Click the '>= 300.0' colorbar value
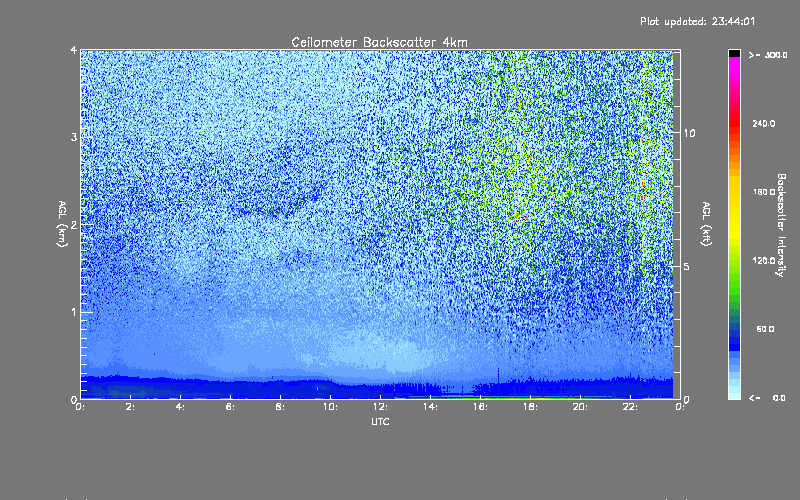800x500 pixels. point(768,55)
